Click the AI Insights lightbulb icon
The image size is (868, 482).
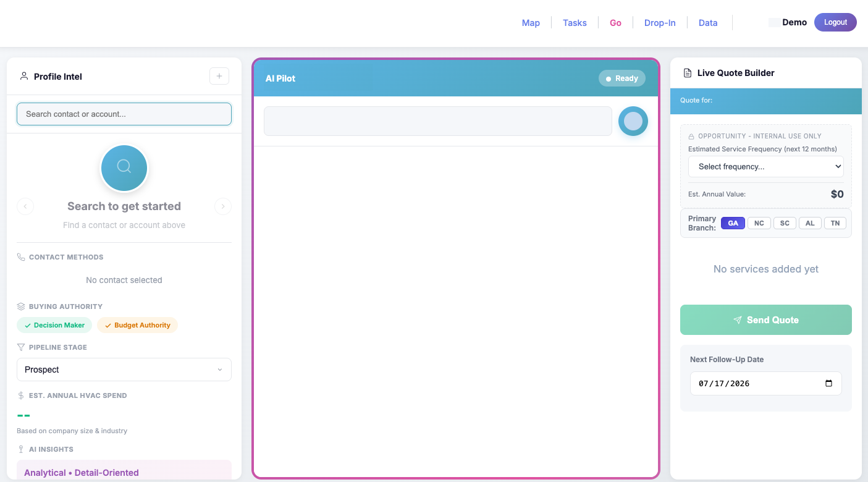click(x=21, y=449)
